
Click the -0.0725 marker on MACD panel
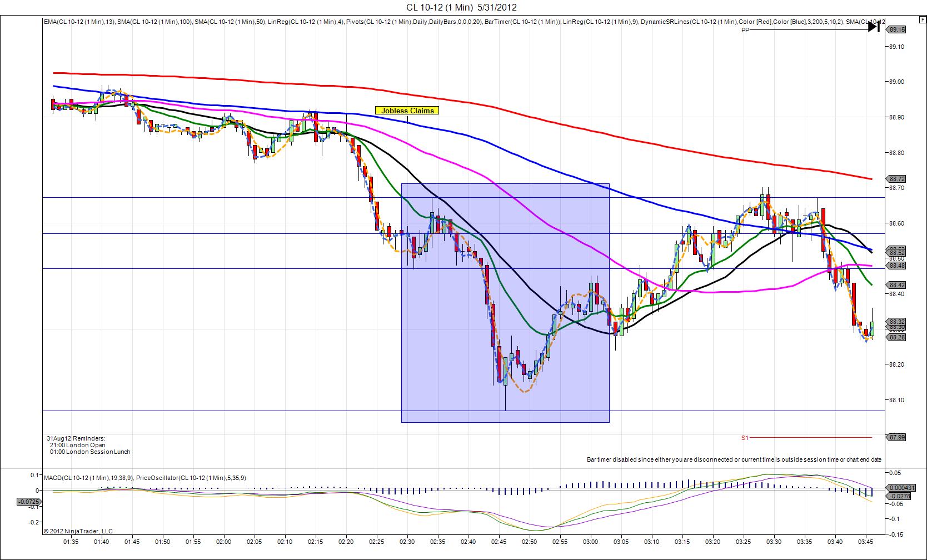27,501
